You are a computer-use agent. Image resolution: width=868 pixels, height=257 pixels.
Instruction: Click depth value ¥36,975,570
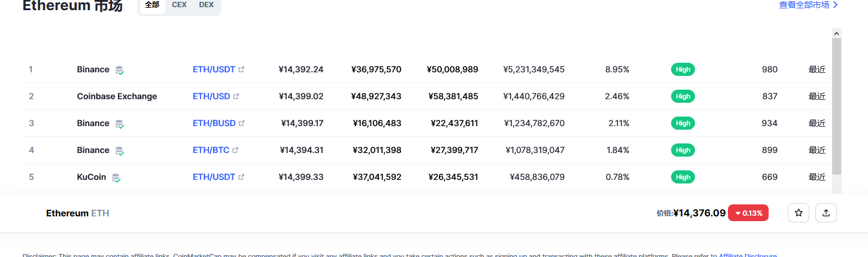click(x=377, y=69)
